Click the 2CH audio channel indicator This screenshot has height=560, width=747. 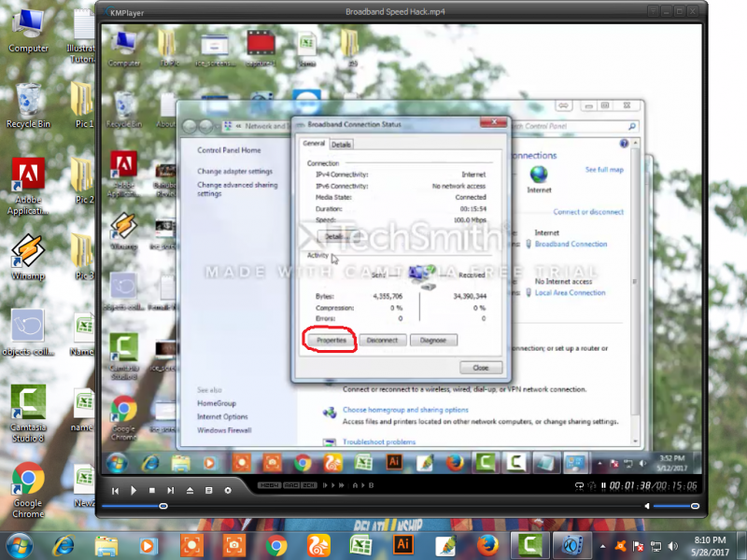coord(309,485)
